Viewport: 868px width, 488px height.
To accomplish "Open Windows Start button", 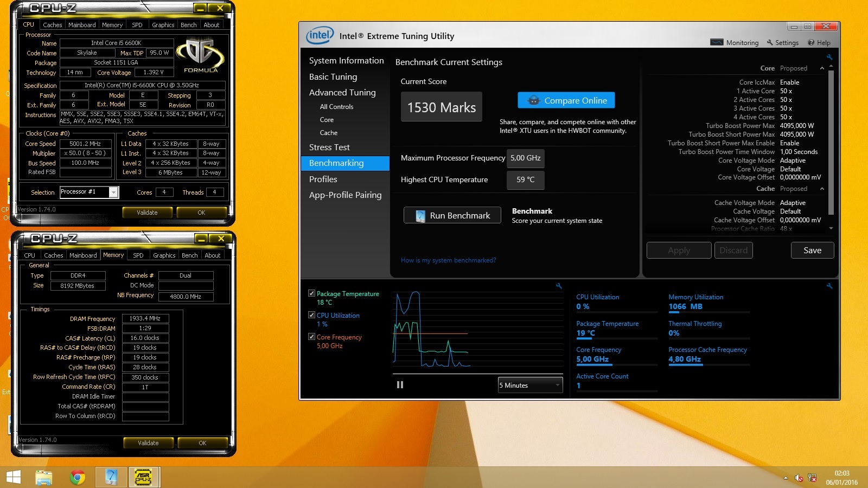I will click(13, 477).
